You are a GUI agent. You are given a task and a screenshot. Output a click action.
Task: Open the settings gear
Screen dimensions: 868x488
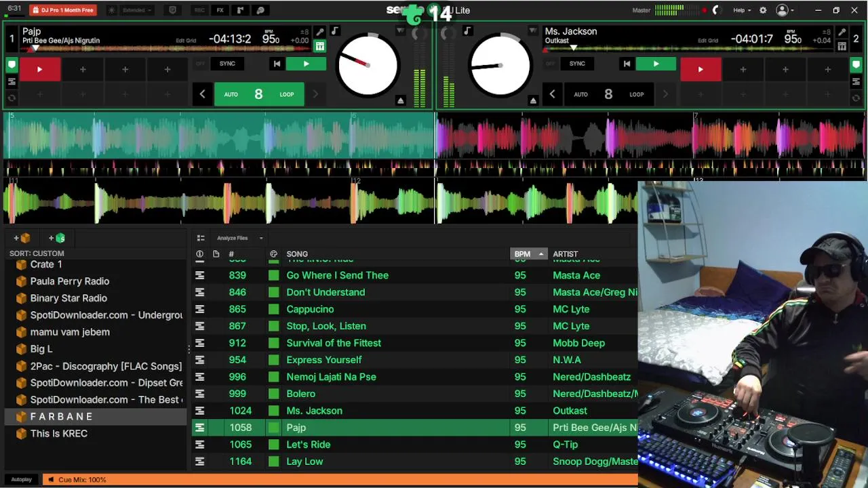pyautogui.click(x=763, y=10)
